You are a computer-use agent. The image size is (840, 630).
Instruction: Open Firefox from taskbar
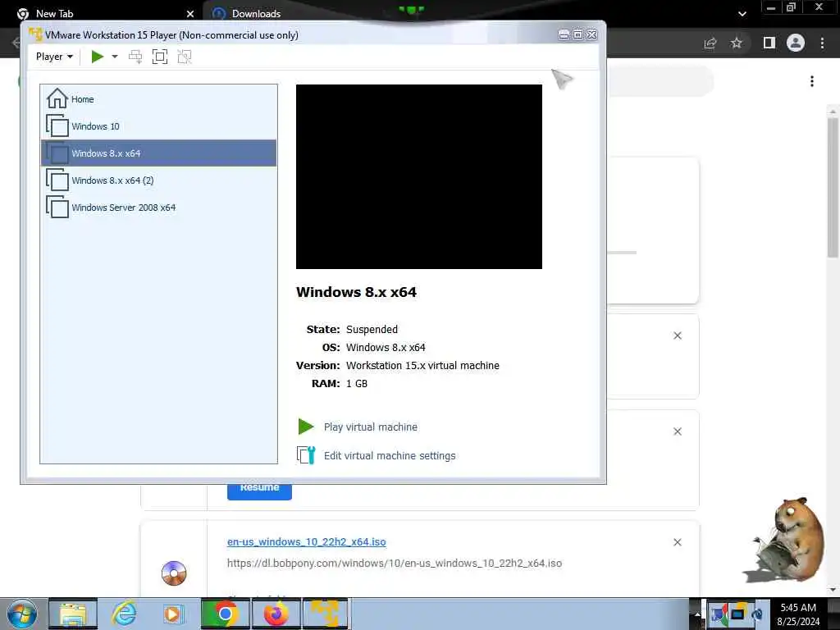pos(276,614)
